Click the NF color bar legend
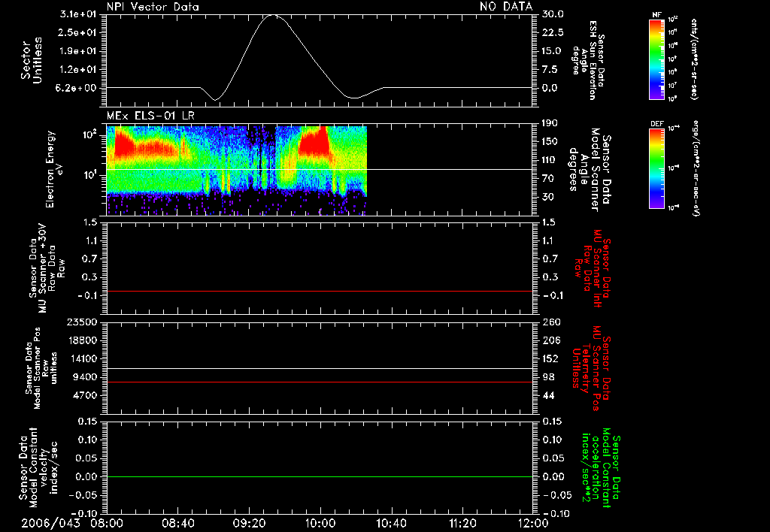Image resolution: width=770 pixels, height=532 pixels. pyautogui.click(x=657, y=59)
